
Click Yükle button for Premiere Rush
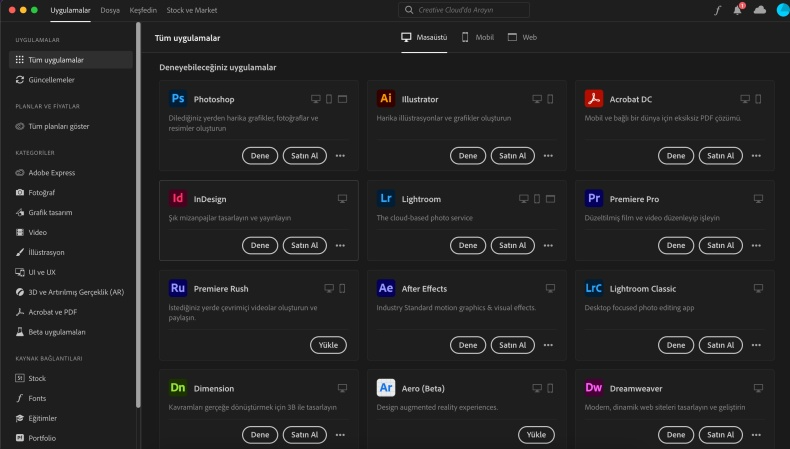[x=328, y=345]
